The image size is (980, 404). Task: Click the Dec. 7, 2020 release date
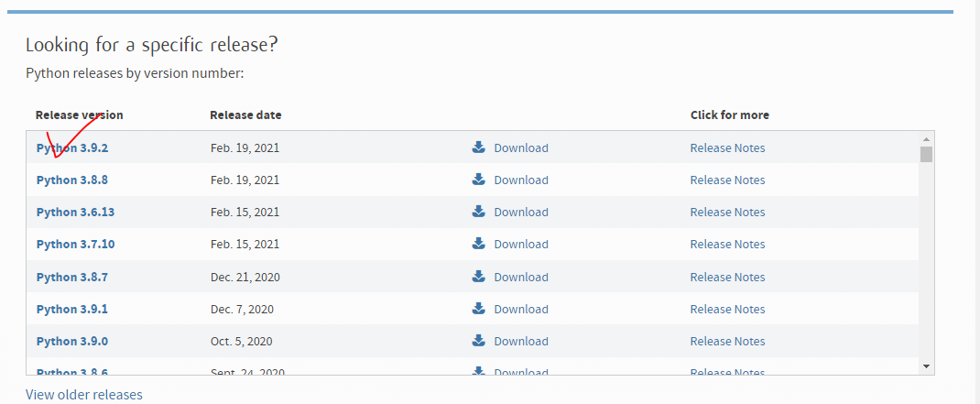point(242,309)
